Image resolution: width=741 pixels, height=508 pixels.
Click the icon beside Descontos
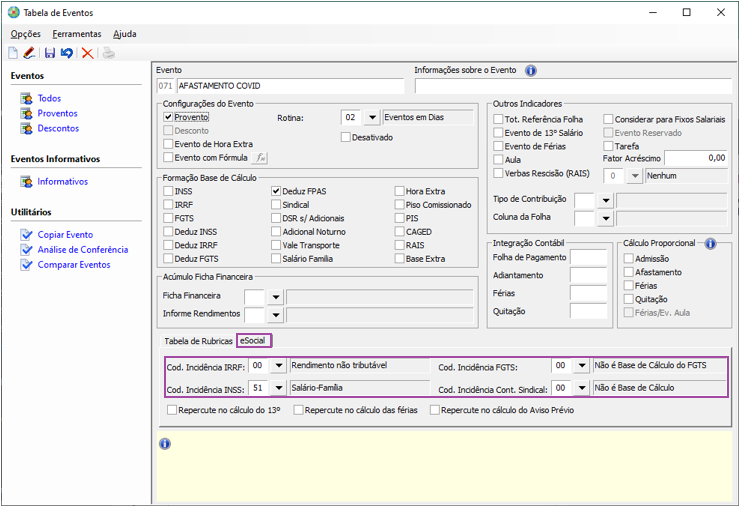click(x=26, y=129)
